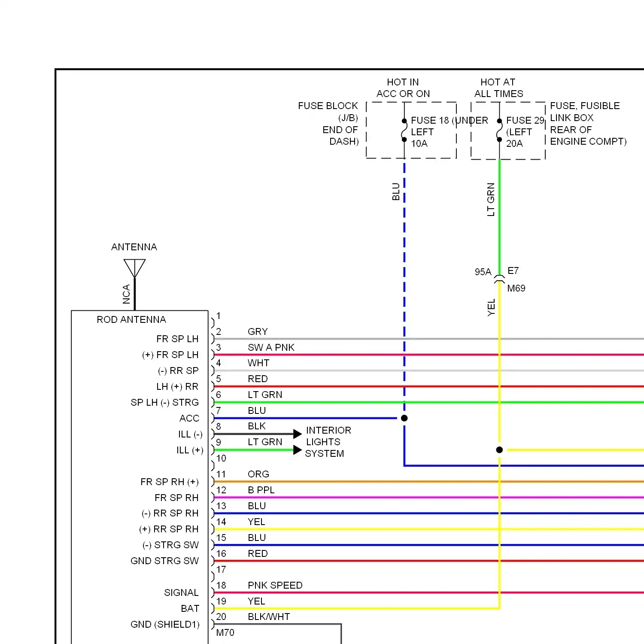Click the ACC terminal label
644x644 pixels.
189,418
